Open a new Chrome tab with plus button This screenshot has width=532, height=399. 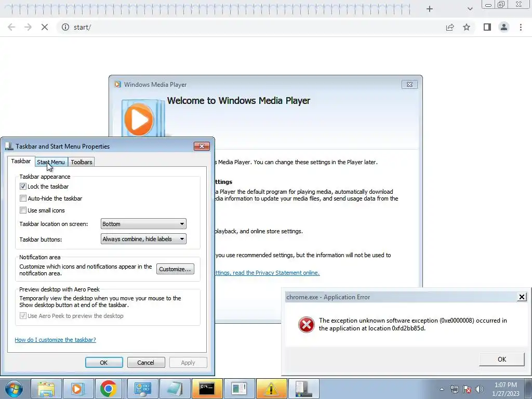(x=429, y=9)
